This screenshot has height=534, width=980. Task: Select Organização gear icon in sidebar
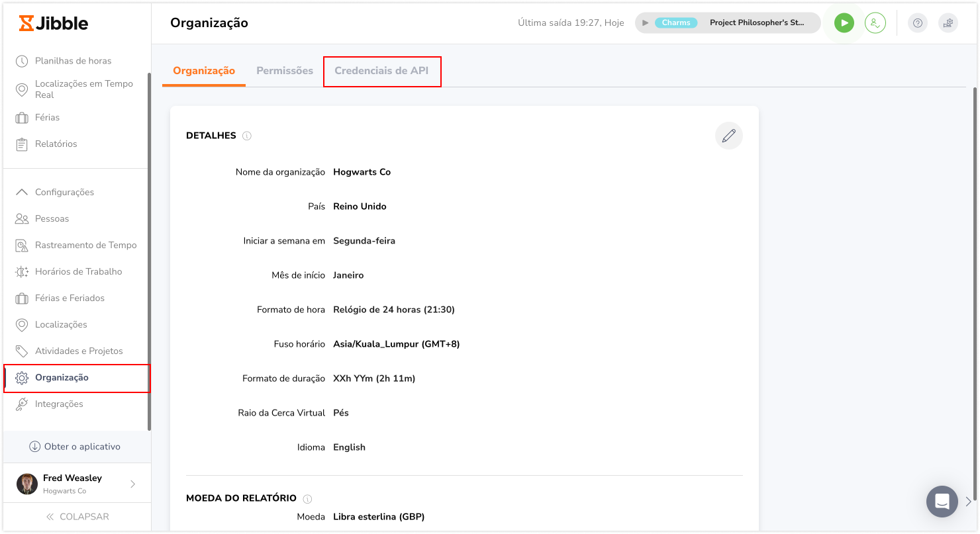tap(22, 378)
